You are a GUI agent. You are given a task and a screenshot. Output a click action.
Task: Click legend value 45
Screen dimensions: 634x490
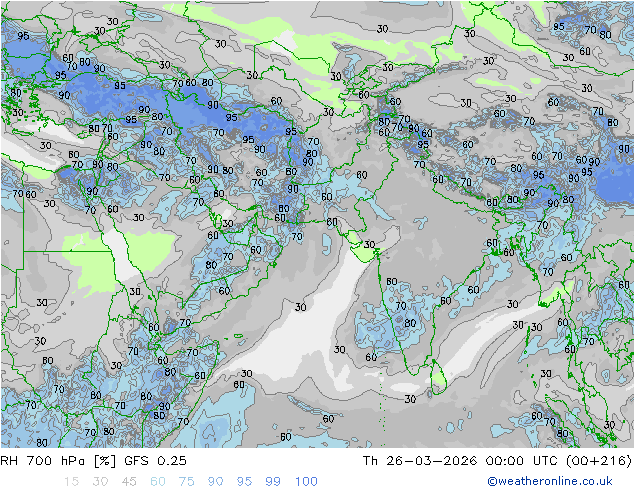(129, 482)
